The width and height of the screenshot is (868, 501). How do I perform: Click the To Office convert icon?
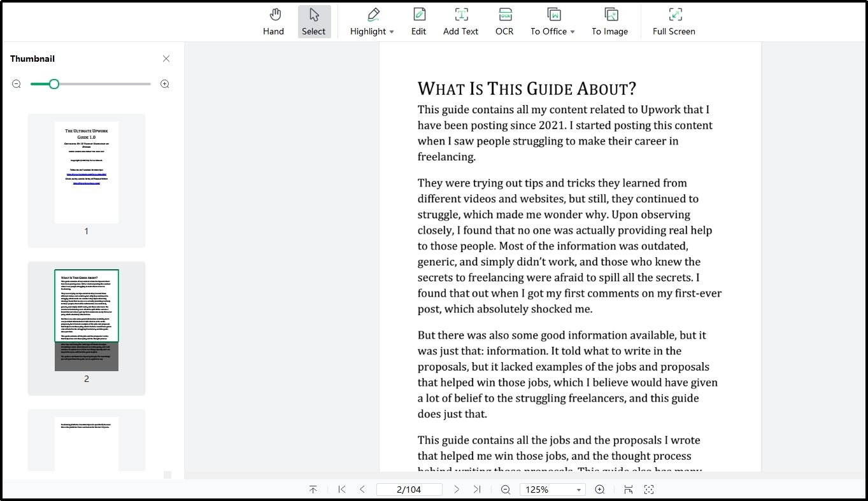553,15
